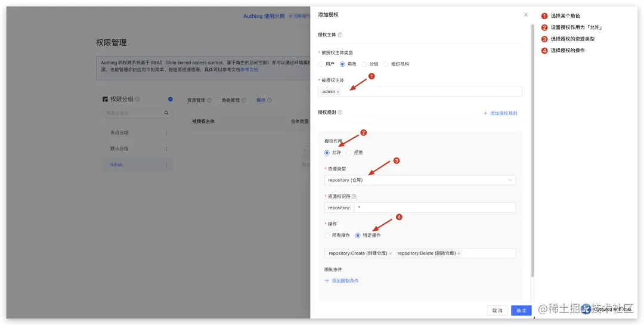Click 添加授权规则 link

pos(500,113)
